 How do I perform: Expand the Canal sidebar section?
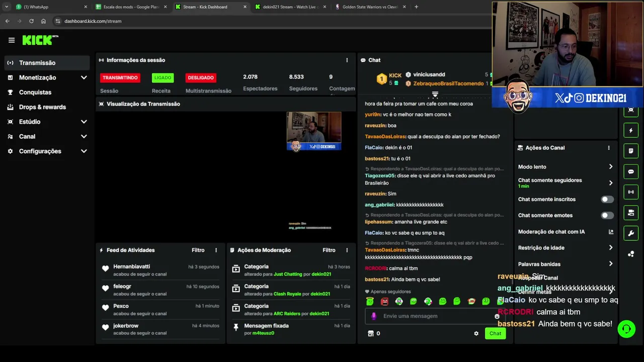[x=84, y=136]
